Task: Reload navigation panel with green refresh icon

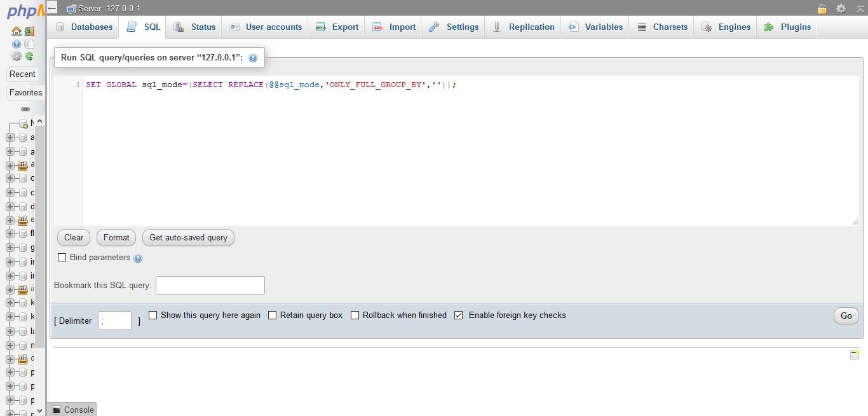Action: (29, 56)
